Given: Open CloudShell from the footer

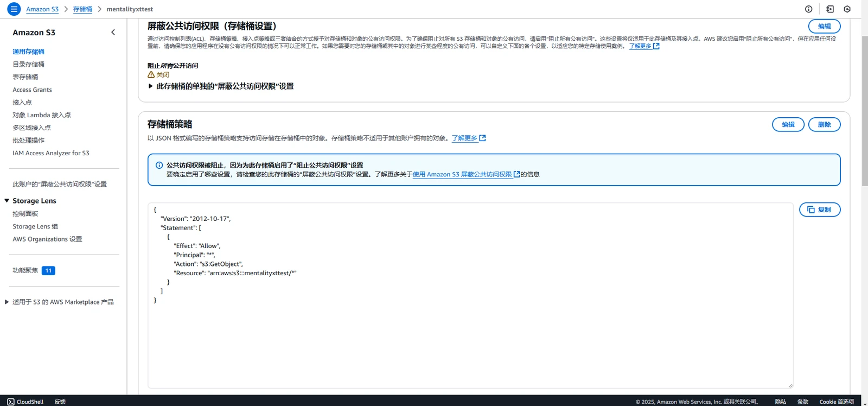Looking at the screenshot, I should (x=25, y=402).
